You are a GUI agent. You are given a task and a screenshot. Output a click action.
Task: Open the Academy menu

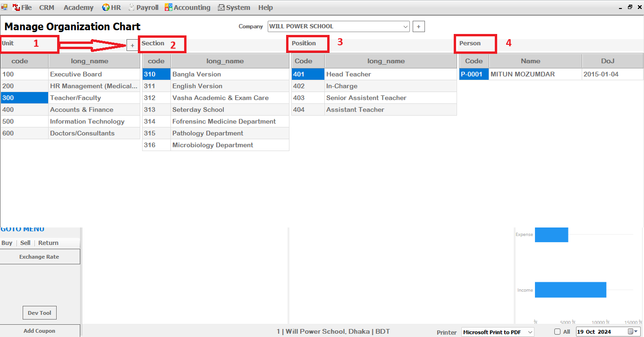(x=78, y=8)
